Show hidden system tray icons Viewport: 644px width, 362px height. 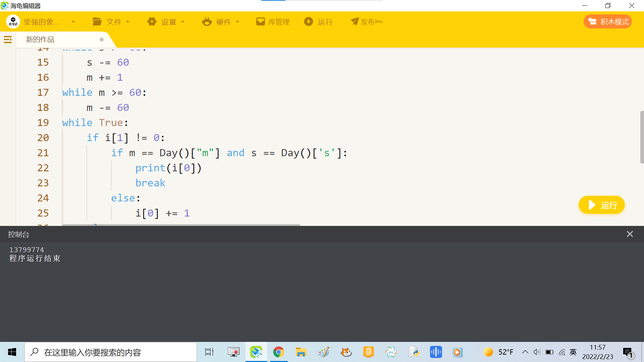[x=525, y=352]
